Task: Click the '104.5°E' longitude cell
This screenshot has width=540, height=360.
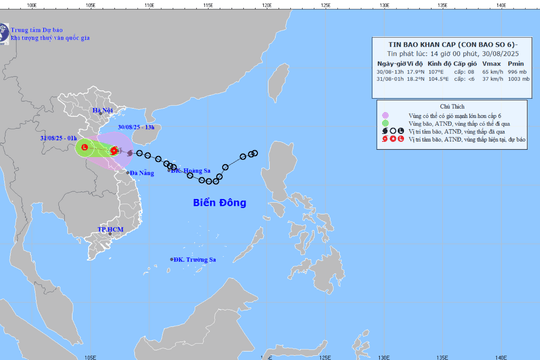Action: [438, 79]
